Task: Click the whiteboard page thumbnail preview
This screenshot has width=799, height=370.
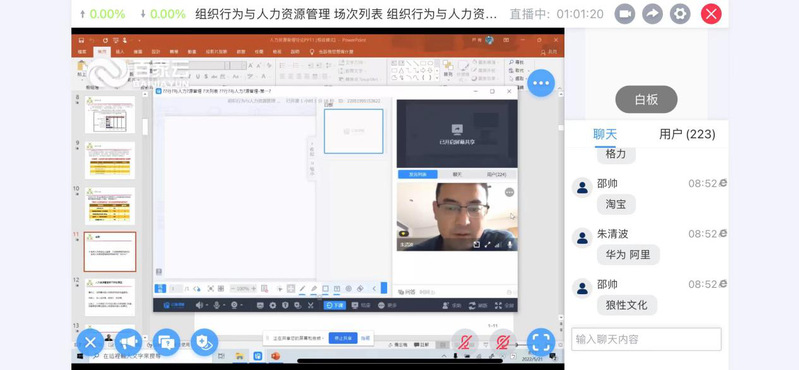Action: 354,131
